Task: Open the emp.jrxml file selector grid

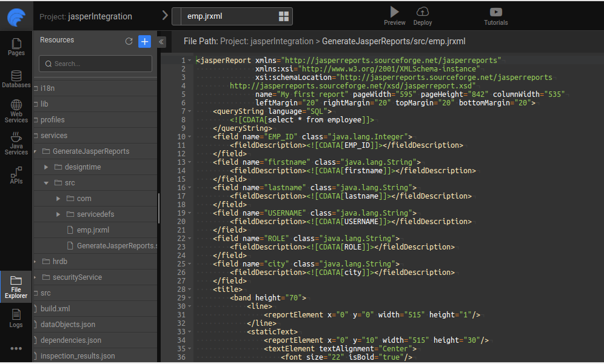Action: point(284,16)
